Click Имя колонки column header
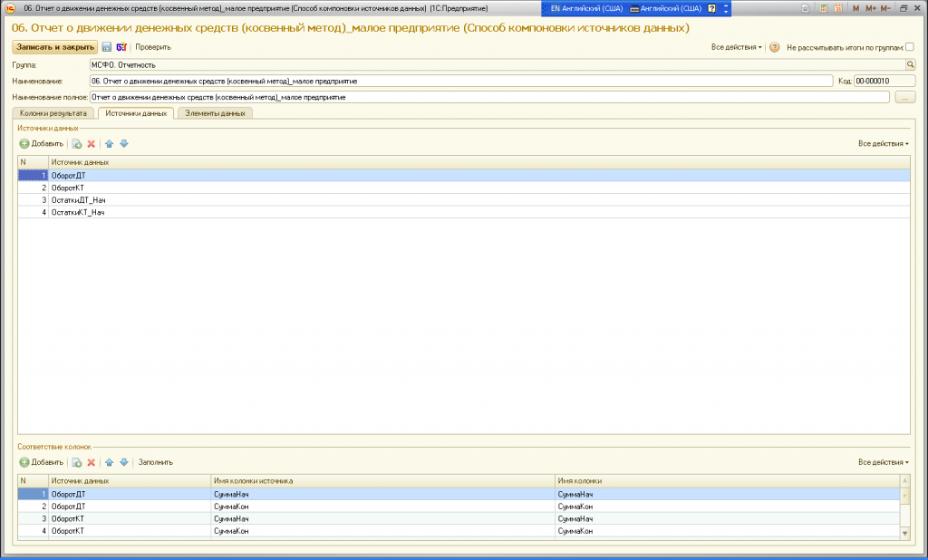Screen dimensions: 928x560 [x=728, y=481]
